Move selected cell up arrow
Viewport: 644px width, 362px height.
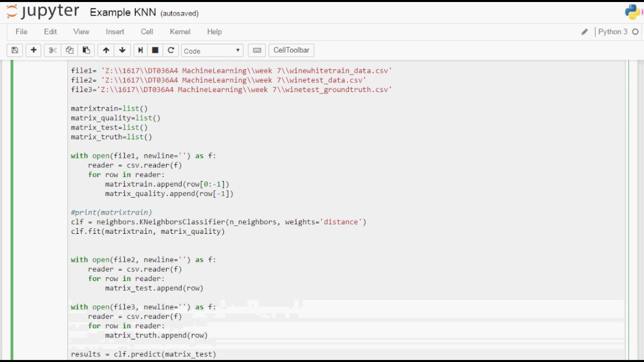click(106, 50)
